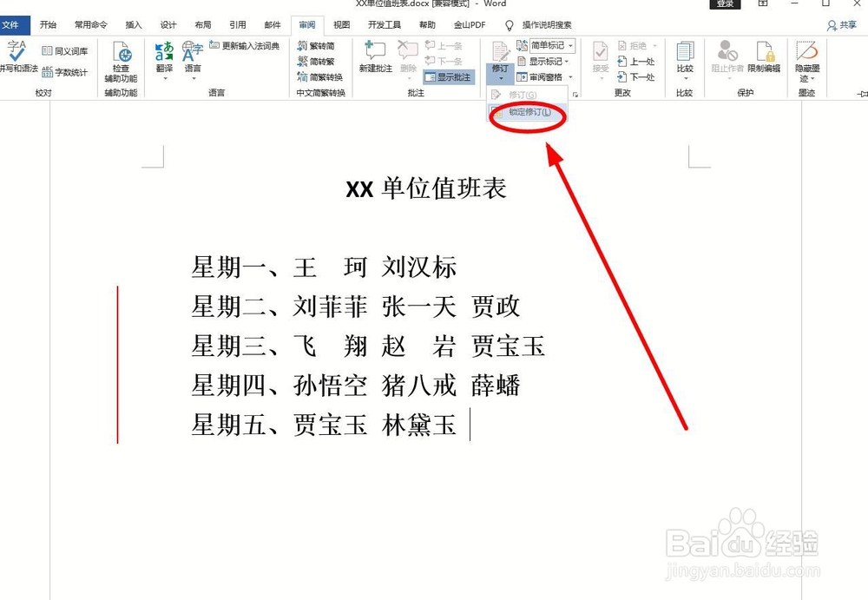
Task: Switch to the 设计 tab
Action: click(x=168, y=25)
